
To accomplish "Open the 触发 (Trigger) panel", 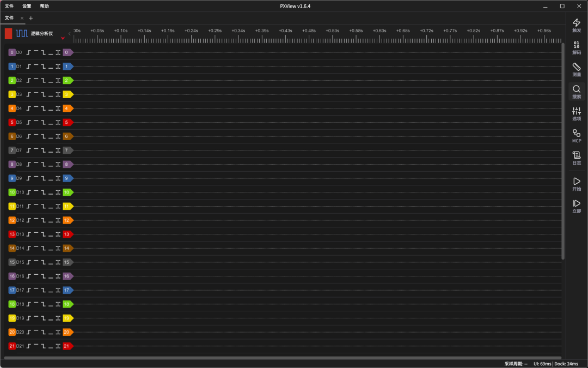I will coord(577,26).
